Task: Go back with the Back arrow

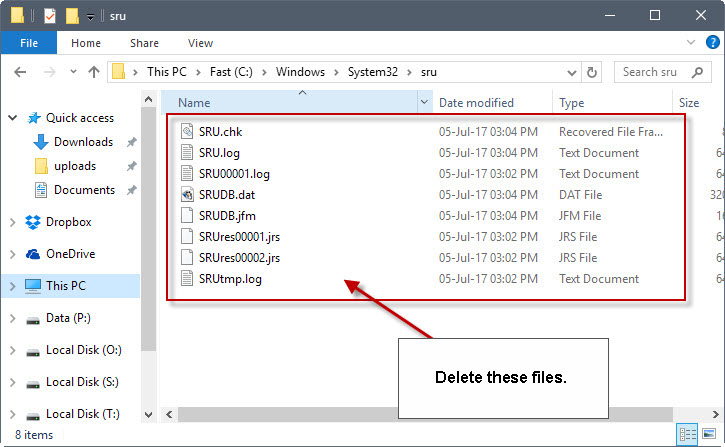Action: [x=20, y=72]
